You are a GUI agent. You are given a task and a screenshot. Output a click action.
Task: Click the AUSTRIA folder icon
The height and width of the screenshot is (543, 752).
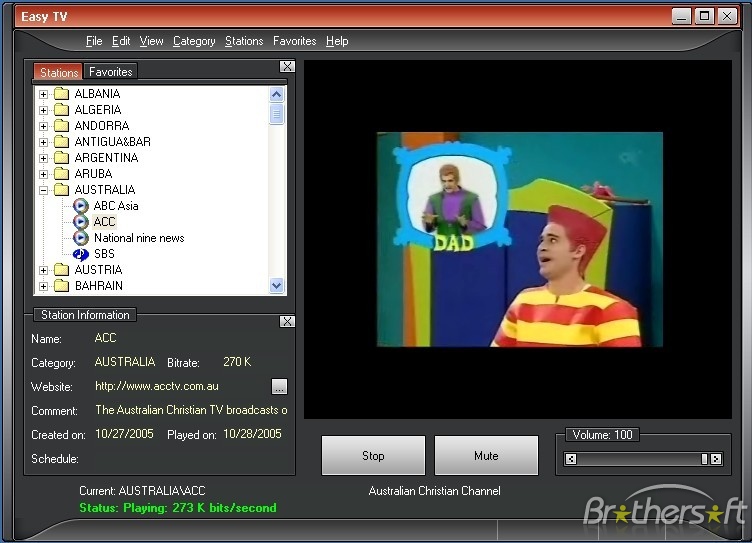[x=61, y=270]
